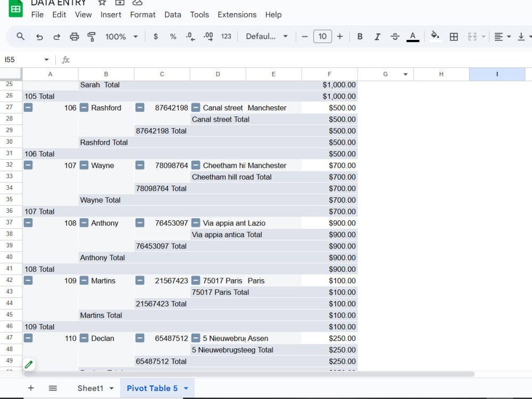The image size is (532, 399).
Task: Open the Insert menu
Action: (x=111, y=14)
